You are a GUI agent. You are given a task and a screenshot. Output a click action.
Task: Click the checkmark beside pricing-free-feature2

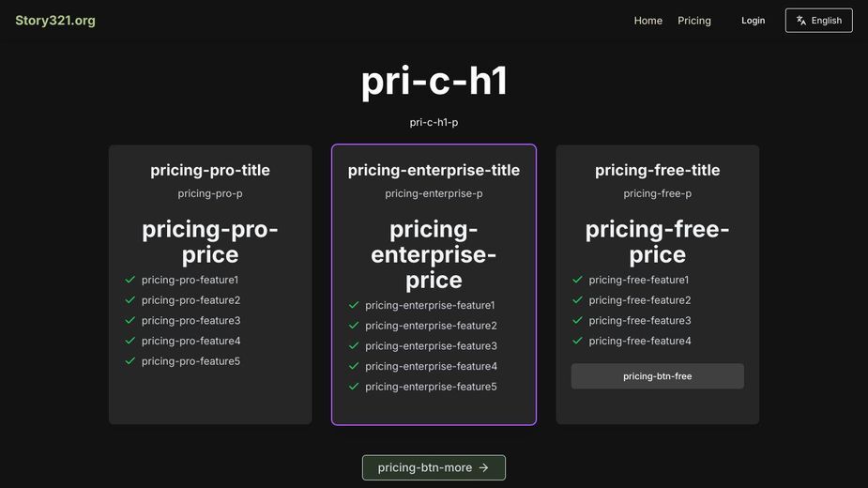(577, 300)
